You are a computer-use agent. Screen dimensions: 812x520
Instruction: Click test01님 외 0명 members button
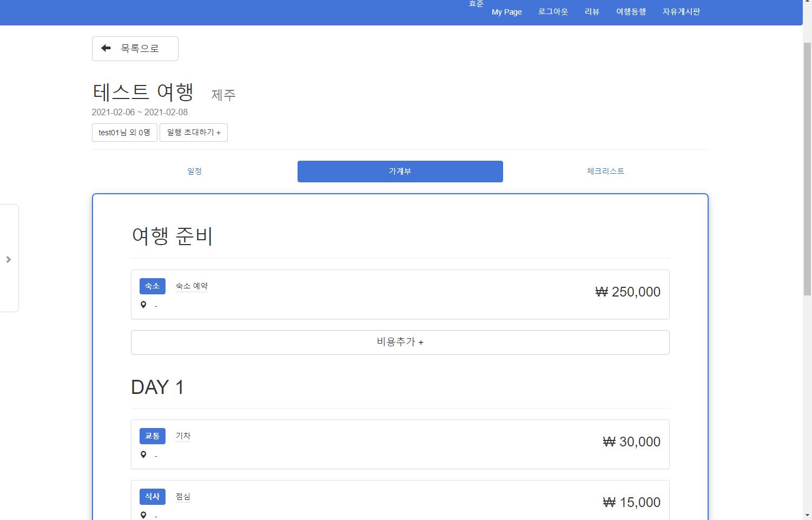[x=124, y=133]
